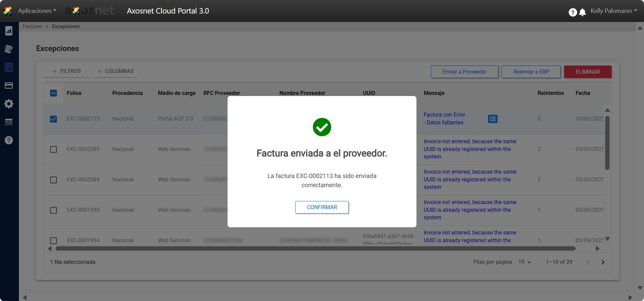Toggle the select-all header checkbox
This screenshot has width=644, height=301.
pyautogui.click(x=53, y=93)
